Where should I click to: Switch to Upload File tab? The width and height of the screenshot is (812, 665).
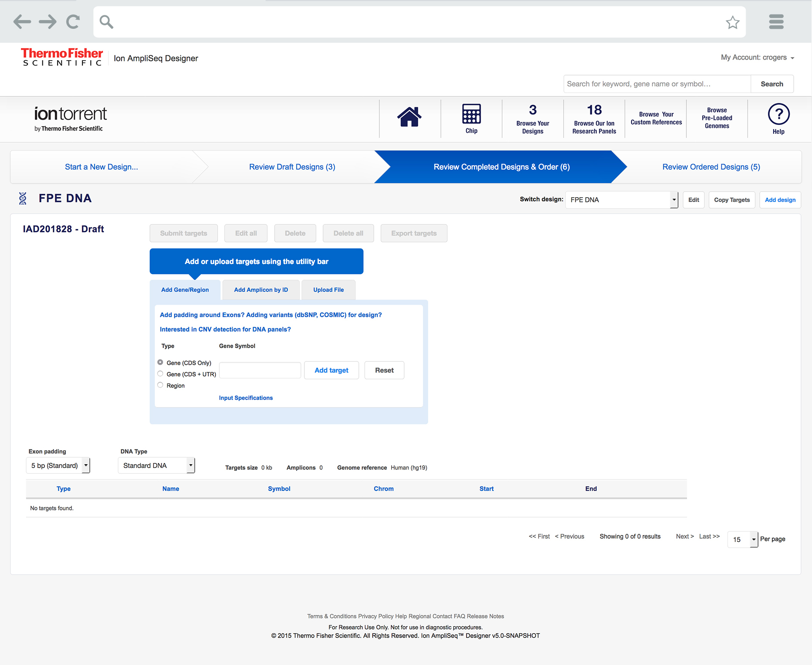click(x=328, y=290)
